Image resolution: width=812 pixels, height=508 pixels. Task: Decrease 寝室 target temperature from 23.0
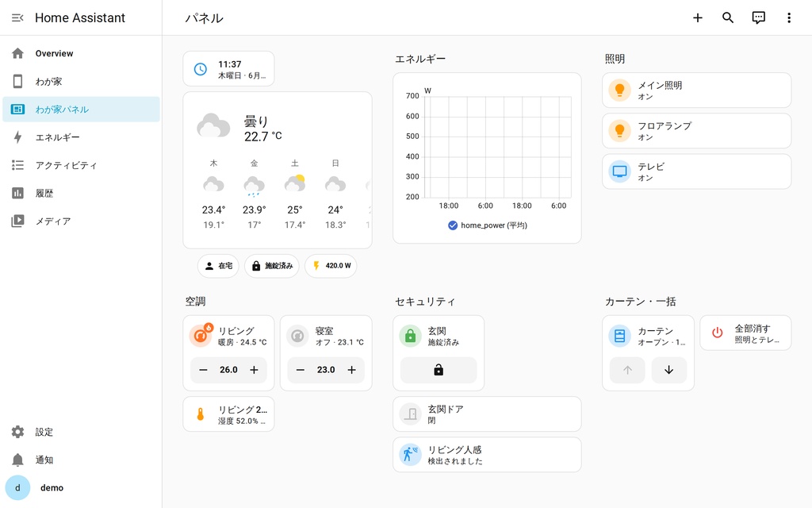coord(301,370)
